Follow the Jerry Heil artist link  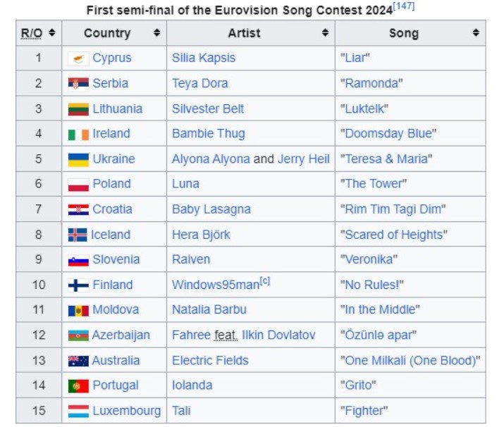303,159
